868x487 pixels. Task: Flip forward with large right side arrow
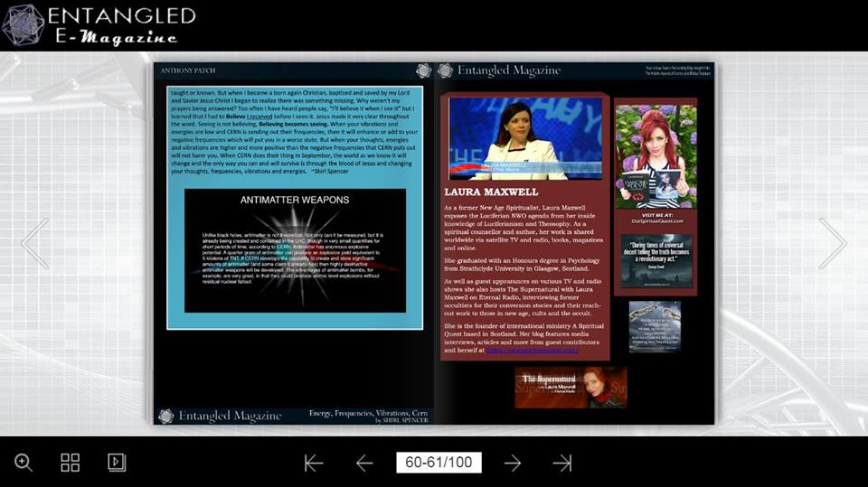click(x=832, y=243)
